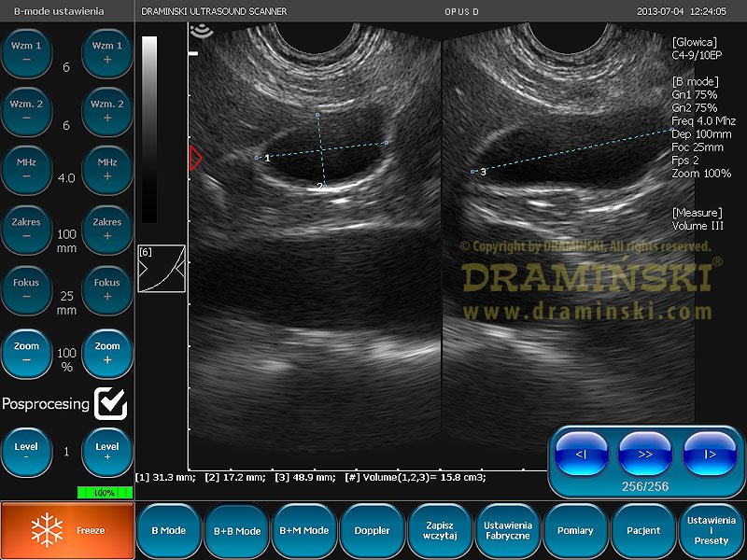
Task: Click the Volume III measure label
Action: point(698,226)
